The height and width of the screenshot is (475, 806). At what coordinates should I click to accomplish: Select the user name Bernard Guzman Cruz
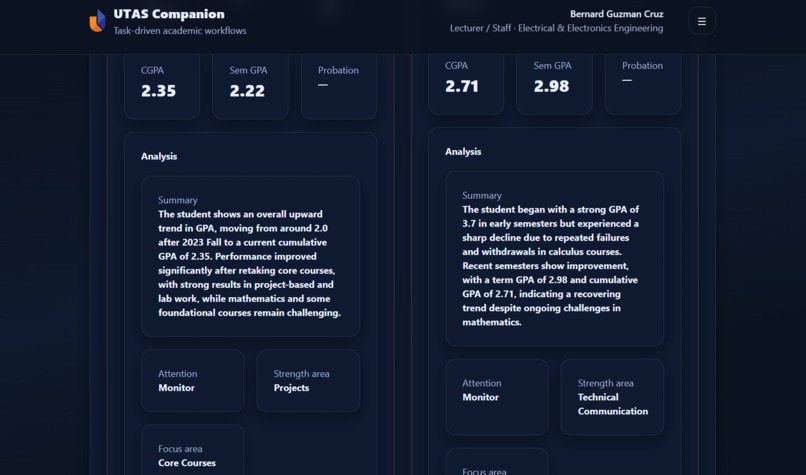[616, 14]
